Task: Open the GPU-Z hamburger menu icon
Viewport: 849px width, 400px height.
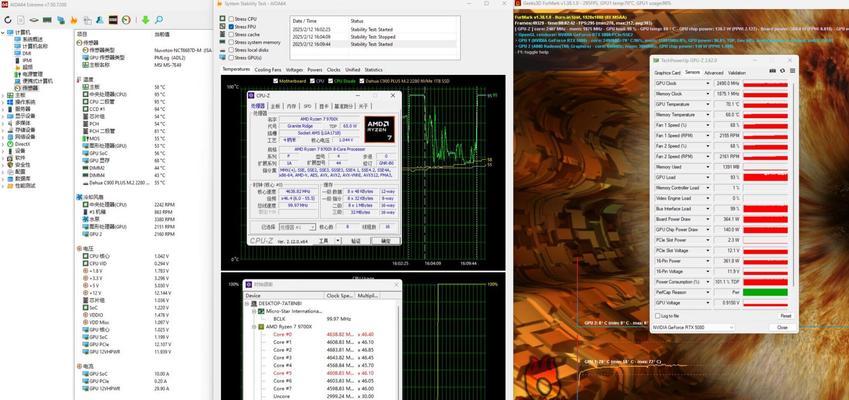Action: pos(792,70)
